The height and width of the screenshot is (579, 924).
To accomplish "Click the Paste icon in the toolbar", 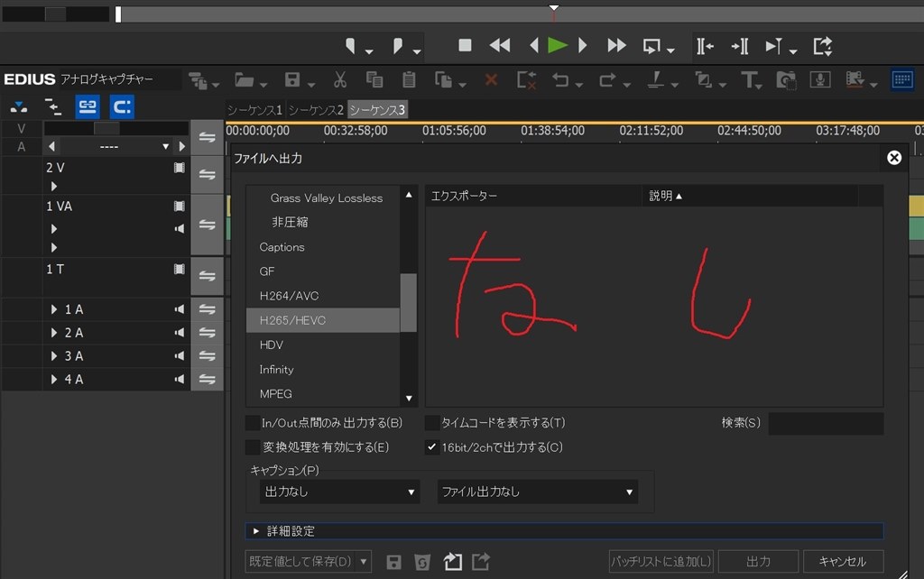I will (x=408, y=79).
